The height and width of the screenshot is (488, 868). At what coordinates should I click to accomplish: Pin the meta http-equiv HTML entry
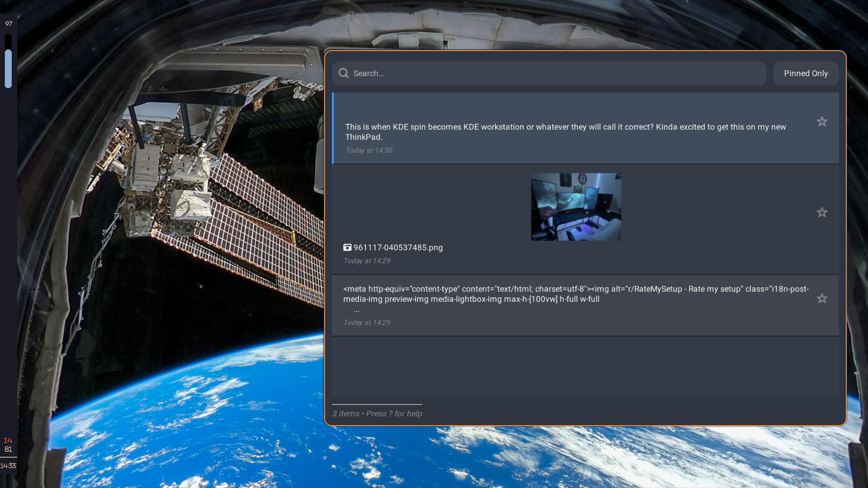pos(822,298)
